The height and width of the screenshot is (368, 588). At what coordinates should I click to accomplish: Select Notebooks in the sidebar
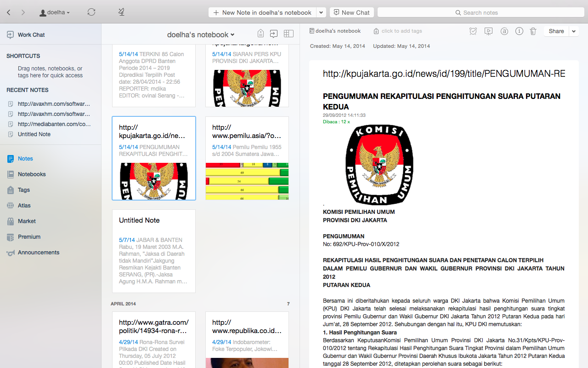click(x=32, y=174)
